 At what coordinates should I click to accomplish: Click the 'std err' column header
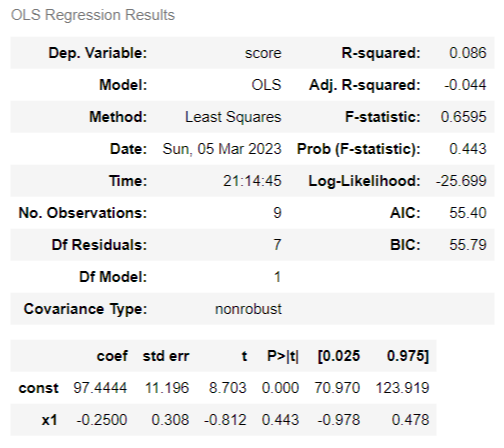coord(166,356)
